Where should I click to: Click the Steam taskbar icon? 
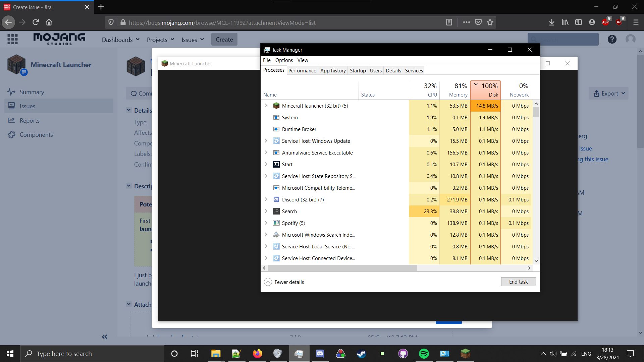[x=361, y=354]
